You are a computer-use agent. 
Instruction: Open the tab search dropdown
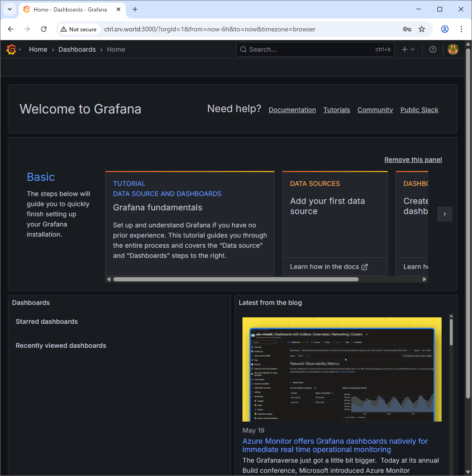pos(10,9)
